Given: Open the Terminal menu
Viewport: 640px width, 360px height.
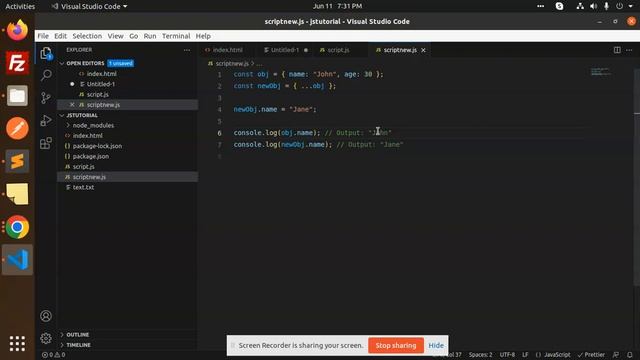Looking at the screenshot, I should [176, 36].
